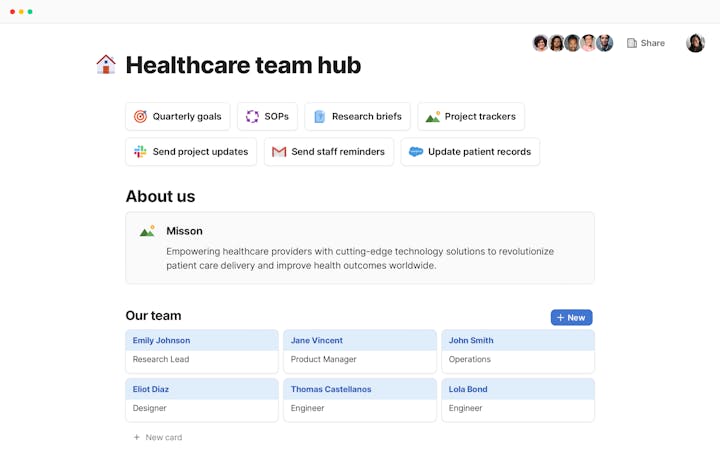Click the blue document Research briefs icon
Viewport: 720px width, 470px height.
(319, 117)
